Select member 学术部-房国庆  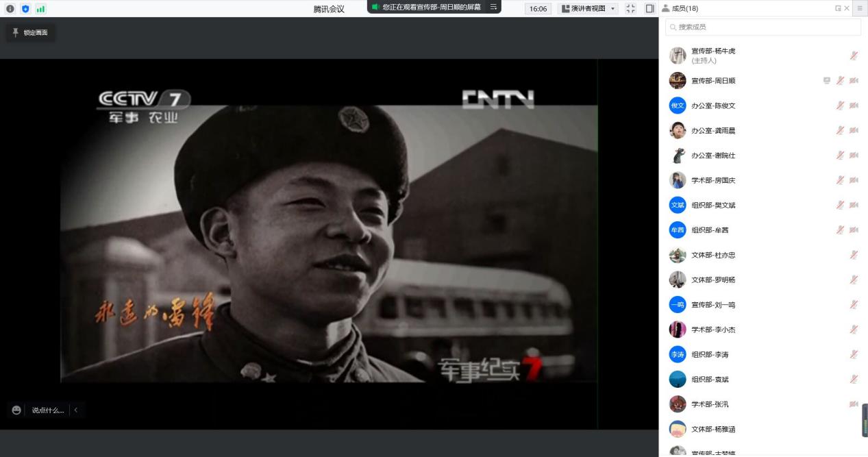(x=763, y=180)
